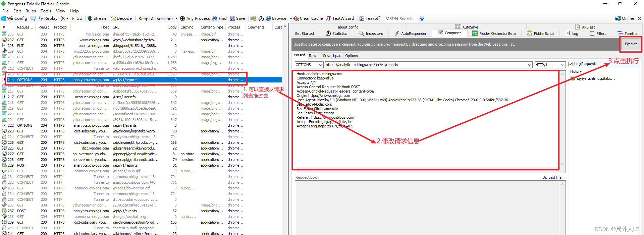
Task: Open the Help menu
Action: 74,11
